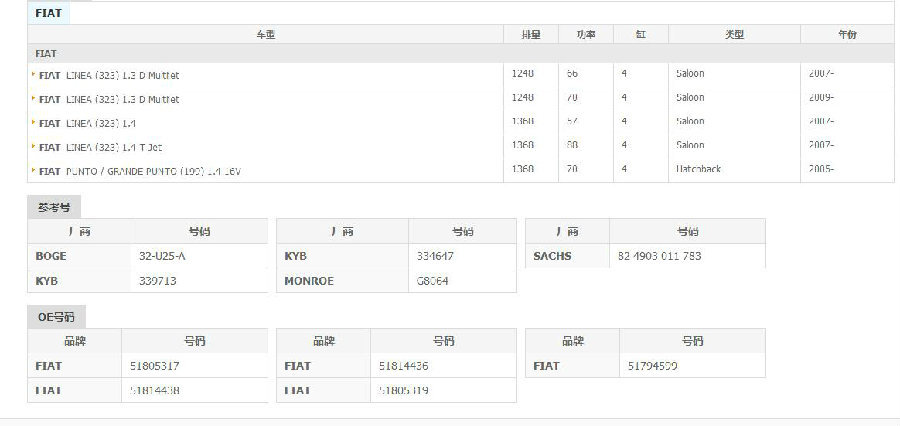Select power value 57
Viewport: 900px width, 426px height.
click(572, 121)
